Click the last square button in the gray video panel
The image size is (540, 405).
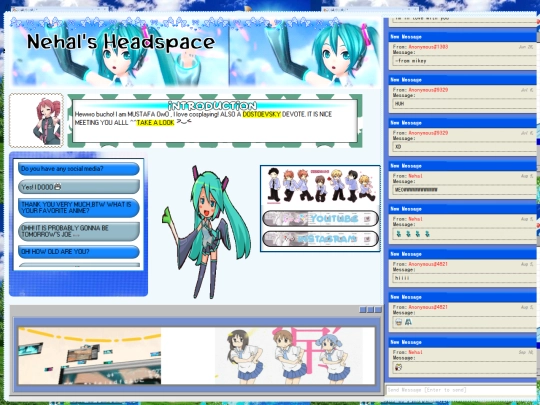click(378, 310)
